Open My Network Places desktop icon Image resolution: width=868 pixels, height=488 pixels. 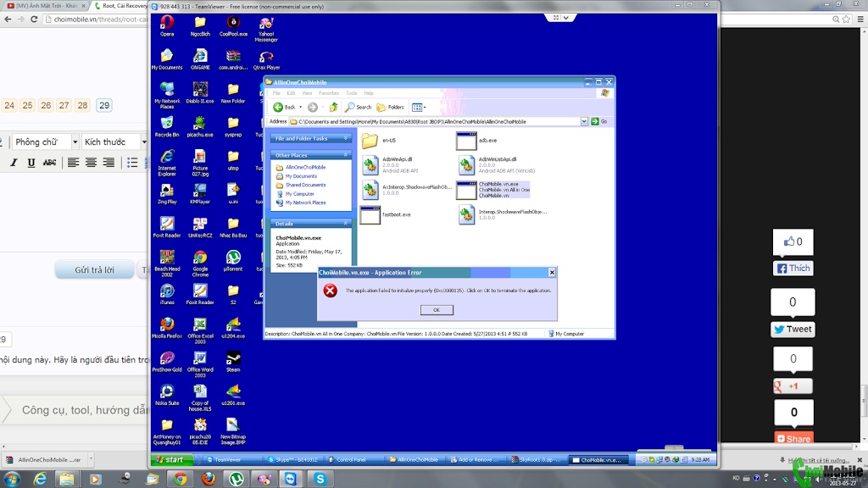pos(167,95)
